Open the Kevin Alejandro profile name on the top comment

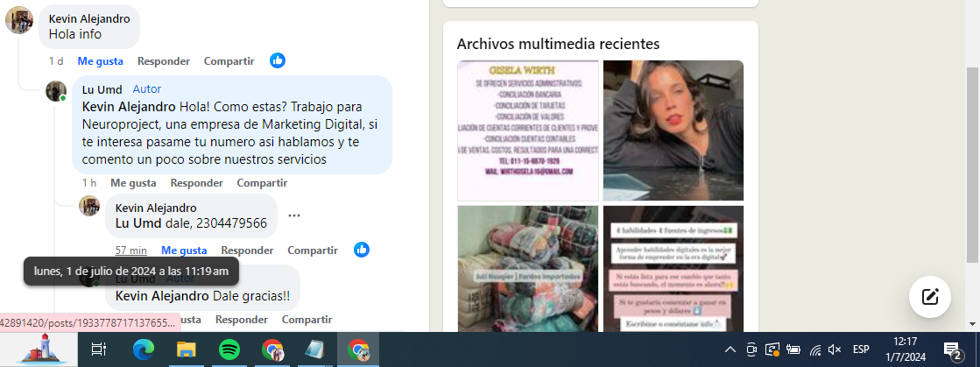coord(89,19)
